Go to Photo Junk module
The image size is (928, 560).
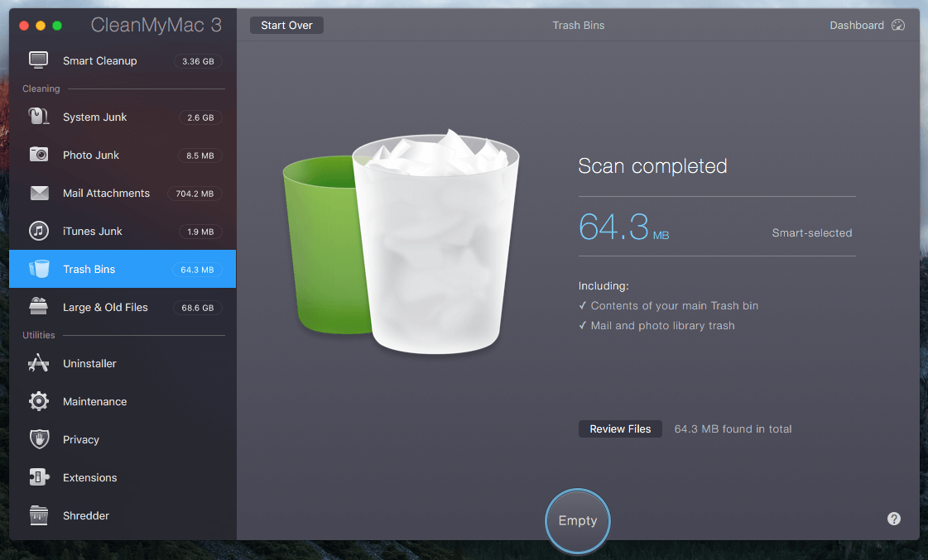(123, 155)
